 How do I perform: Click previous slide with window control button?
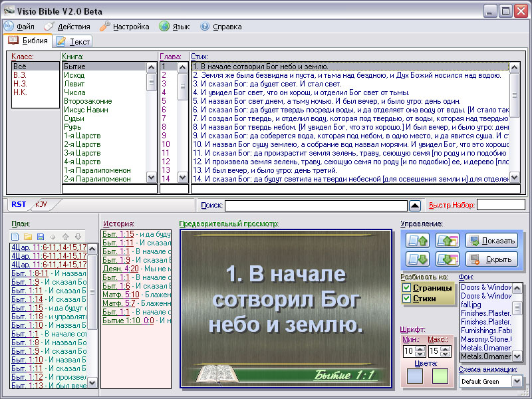pyautogui.click(x=447, y=241)
